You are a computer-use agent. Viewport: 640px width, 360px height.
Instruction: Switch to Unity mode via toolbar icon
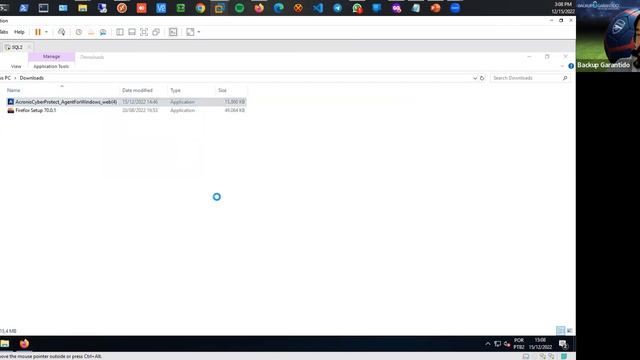(156, 32)
